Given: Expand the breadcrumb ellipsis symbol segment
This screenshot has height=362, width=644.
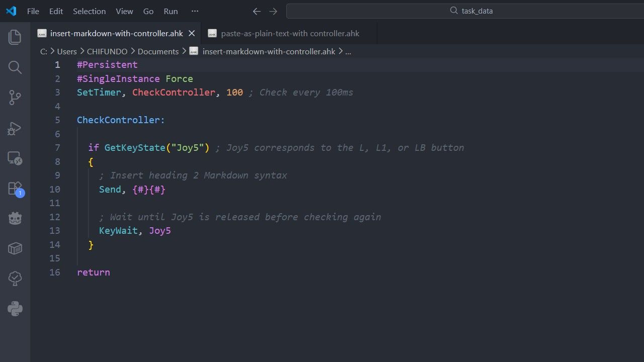Looking at the screenshot, I should coord(348,51).
